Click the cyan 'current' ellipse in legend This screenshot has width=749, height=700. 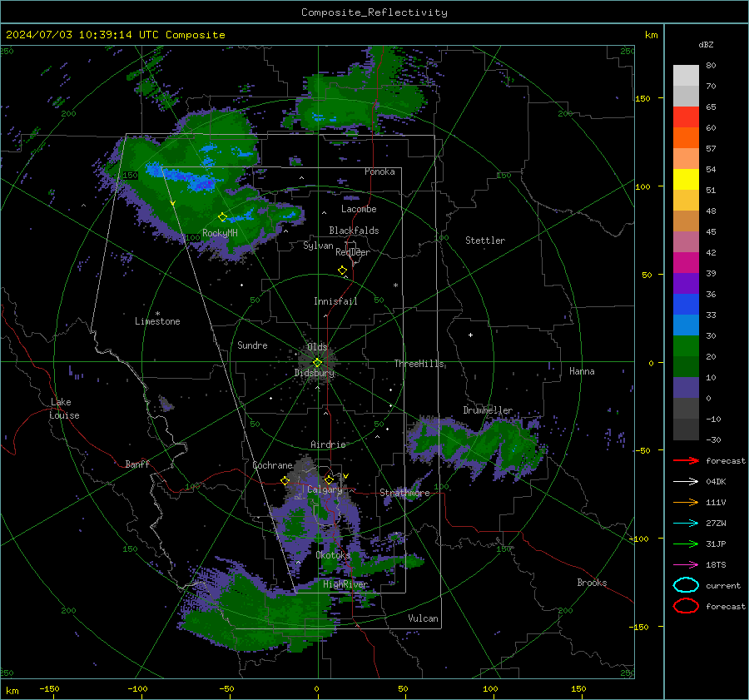click(686, 585)
